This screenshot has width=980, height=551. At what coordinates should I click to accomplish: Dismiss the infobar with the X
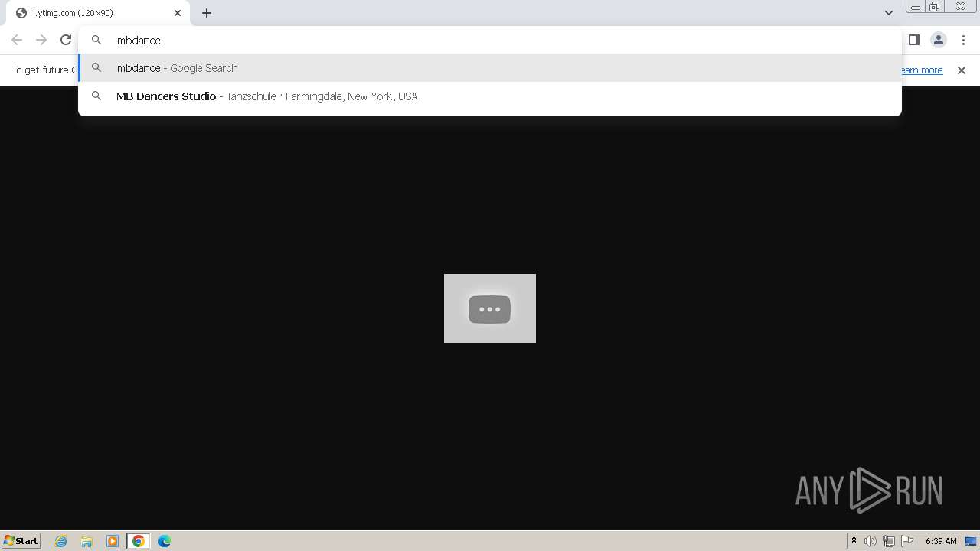pyautogui.click(x=962, y=70)
